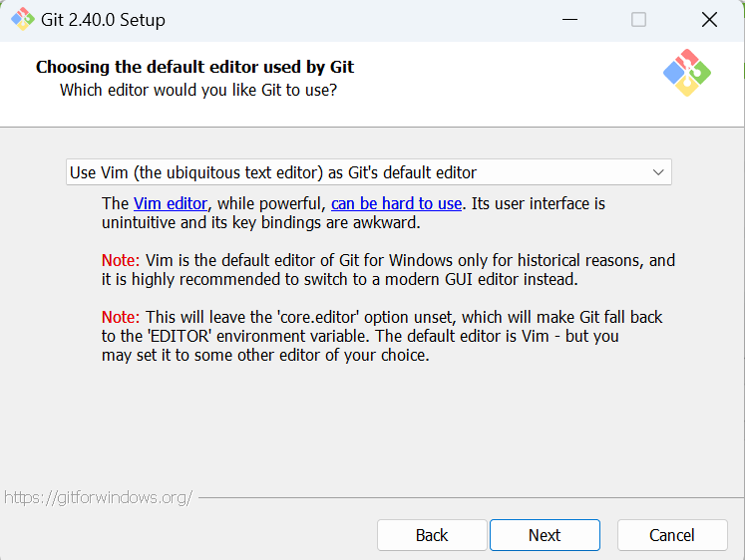Minimize the Git Setup window

(569, 20)
